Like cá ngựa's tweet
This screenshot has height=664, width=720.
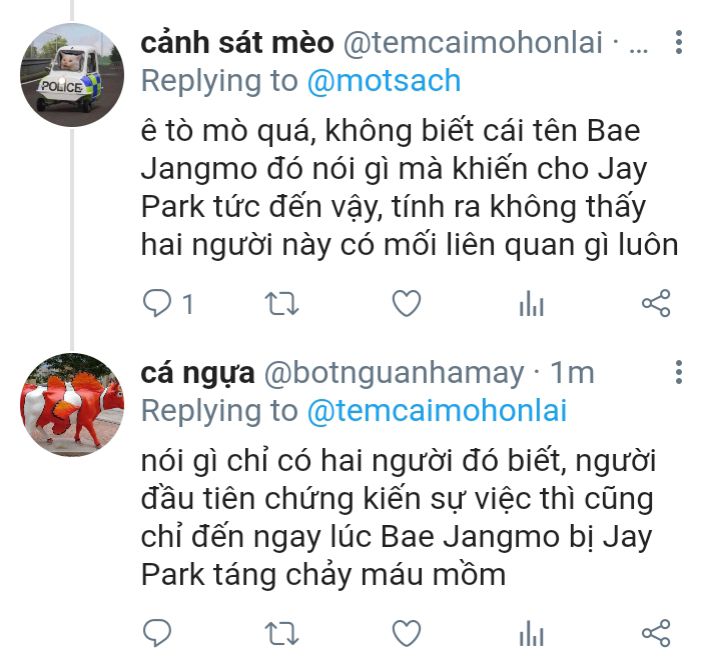[x=406, y=633]
